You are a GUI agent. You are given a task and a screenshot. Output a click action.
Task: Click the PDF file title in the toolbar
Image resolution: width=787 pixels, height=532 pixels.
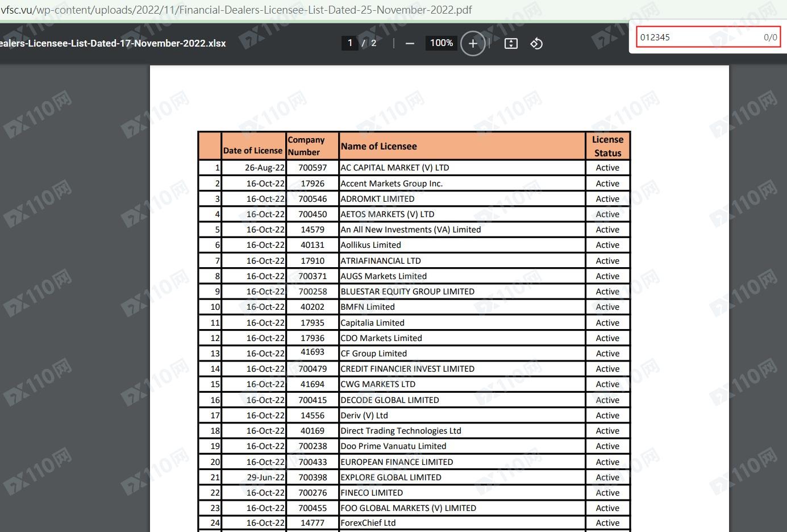coord(114,43)
